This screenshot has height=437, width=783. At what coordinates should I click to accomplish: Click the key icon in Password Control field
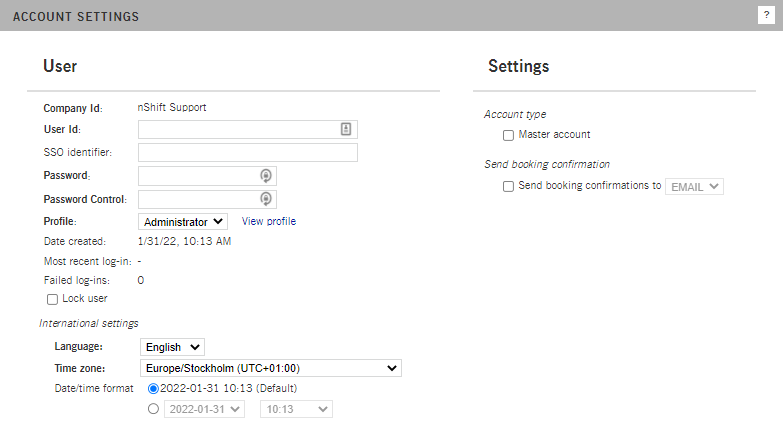[x=265, y=199]
